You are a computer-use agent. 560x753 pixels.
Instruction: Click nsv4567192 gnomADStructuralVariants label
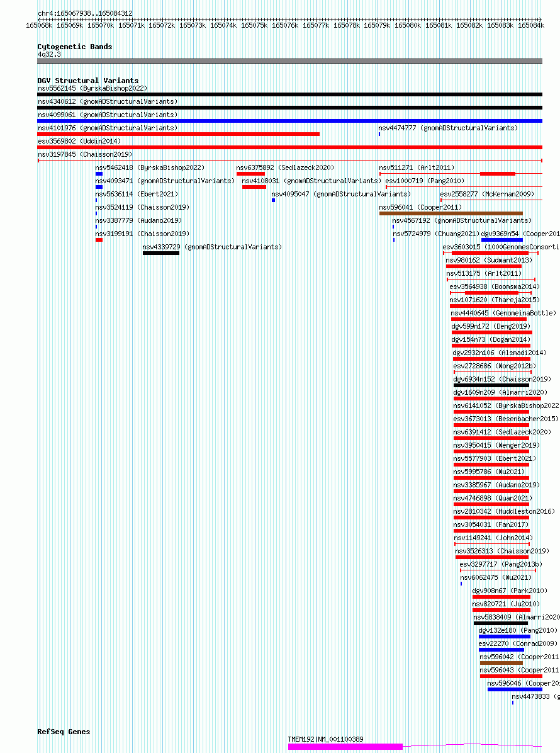click(462, 220)
